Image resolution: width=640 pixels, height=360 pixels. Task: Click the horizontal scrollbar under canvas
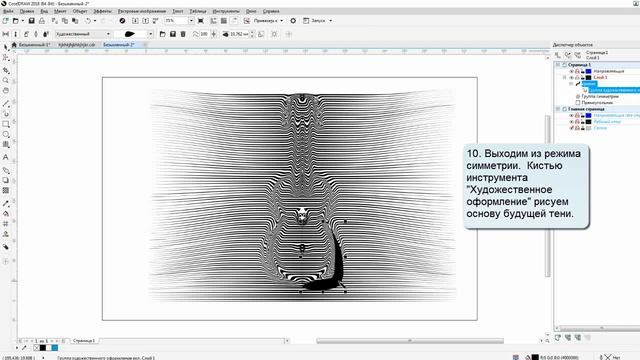coord(410,340)
